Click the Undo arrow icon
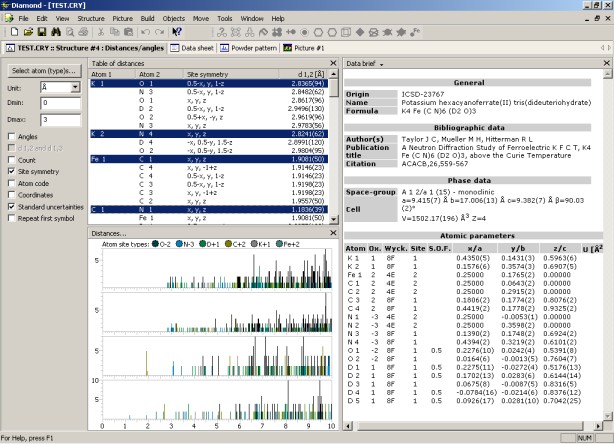 pyautogui.click(x=145, y=32)
